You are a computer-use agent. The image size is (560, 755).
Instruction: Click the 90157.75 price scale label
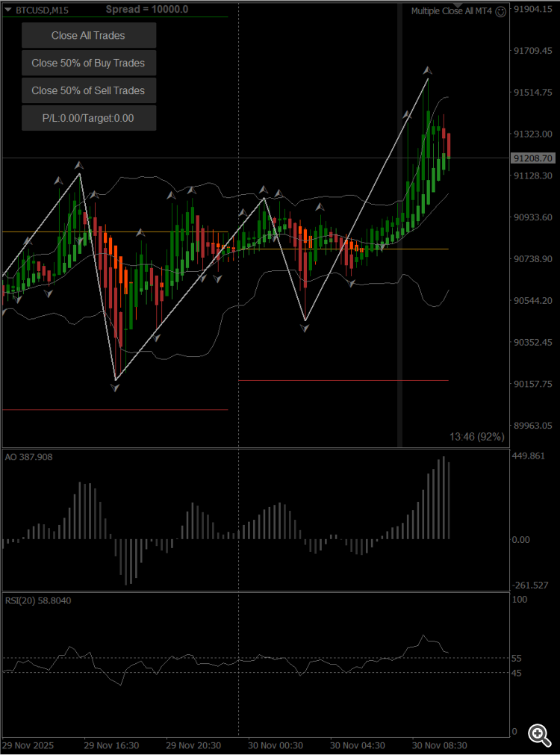533,384
